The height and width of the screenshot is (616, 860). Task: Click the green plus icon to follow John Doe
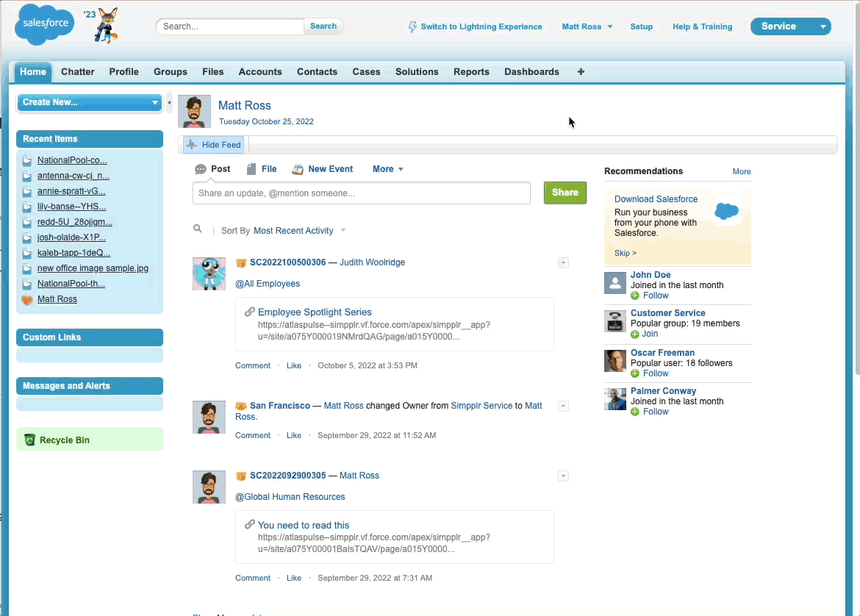click(x=634, y=296)
